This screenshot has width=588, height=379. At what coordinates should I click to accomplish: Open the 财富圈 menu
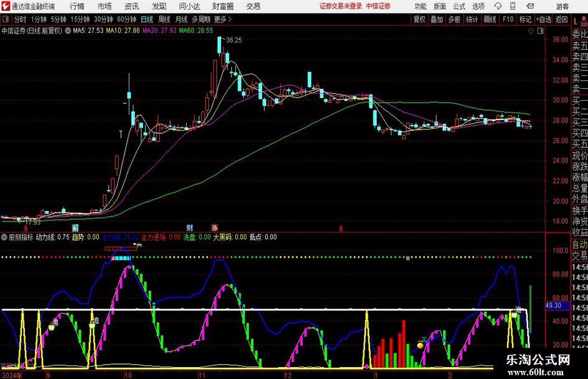[223, 6]
